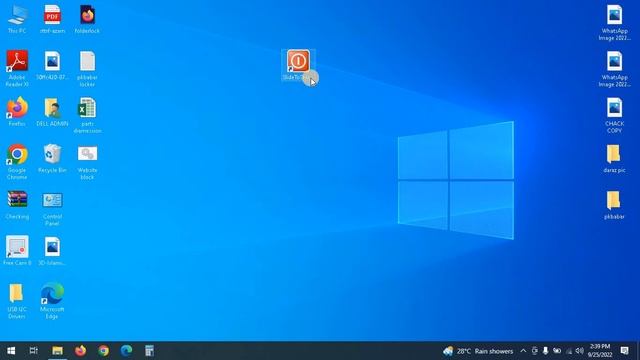Select the Website block desktop icon
The image size is (640, 360).
pos(87,162)
